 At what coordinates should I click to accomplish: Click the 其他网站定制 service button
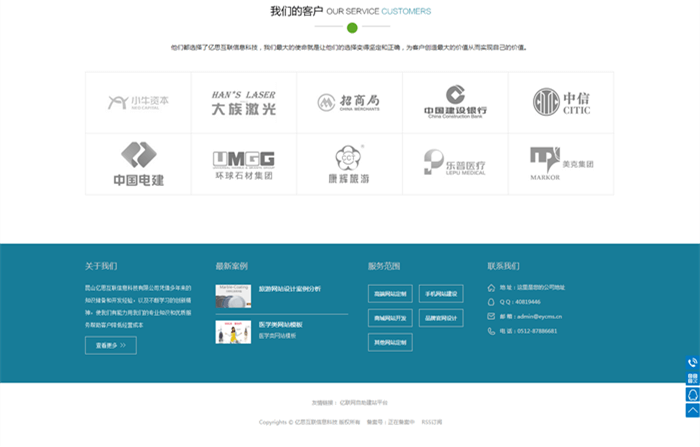point(390,343)
